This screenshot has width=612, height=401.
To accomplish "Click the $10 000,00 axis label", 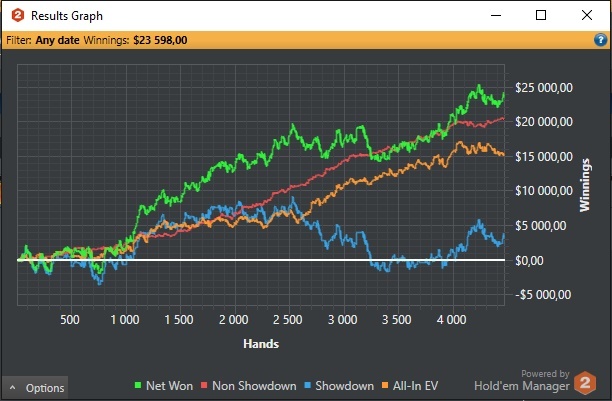I will click(544, 191).
